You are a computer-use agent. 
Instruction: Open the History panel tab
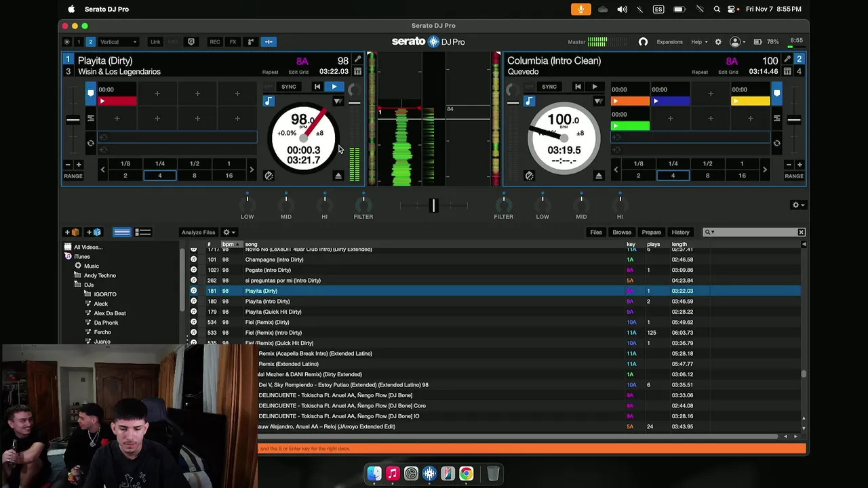click(x=680, y=232)
